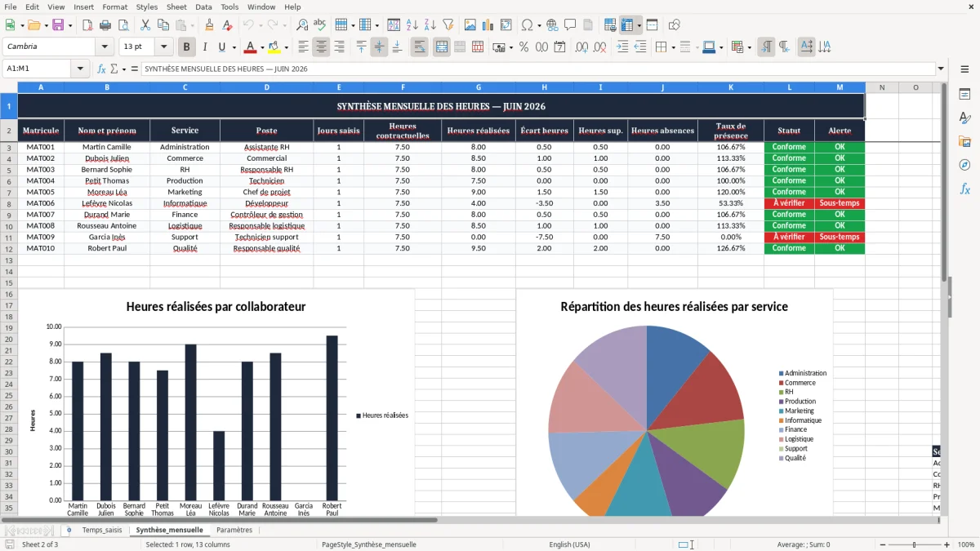The height and width of the screenshot is (551, 980).
Task: Open the sidebar Gallery panel icon
Action: pos(964,142)
